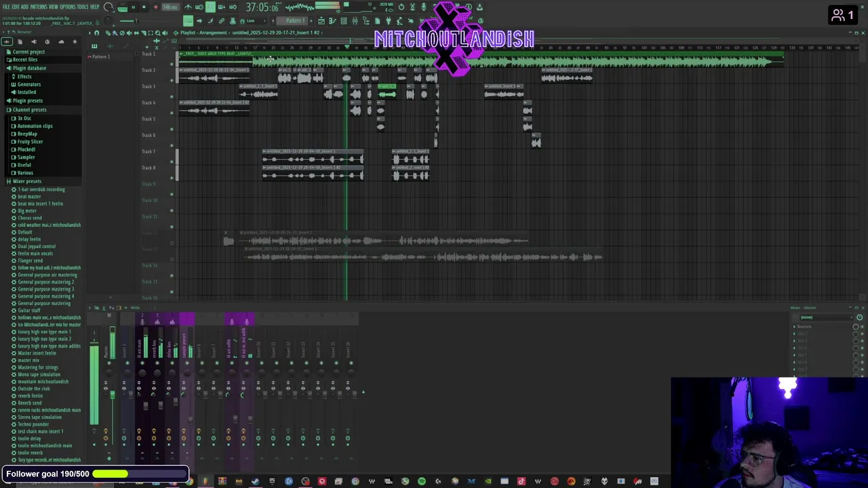Open the VIEW menu
868x488 pixels.
pyautogui.click(x=54, y=7)
